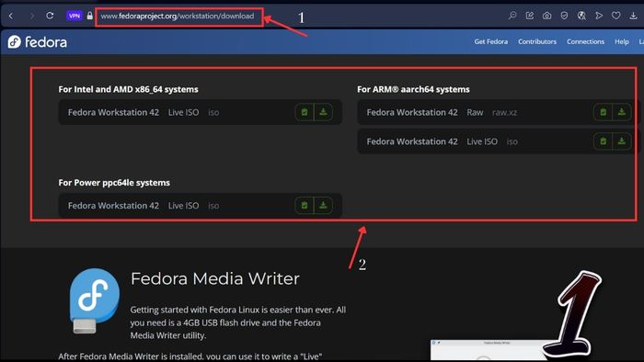This screenshot has width=644, height=362.
Task: Take a snapshot with the camera icon
Action: tap(546, 16)
